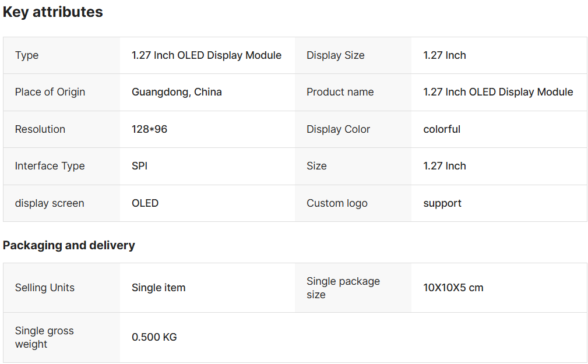Click the colorful value text
The height and width of the screenshot is (364, 588).
pos(442,129)
